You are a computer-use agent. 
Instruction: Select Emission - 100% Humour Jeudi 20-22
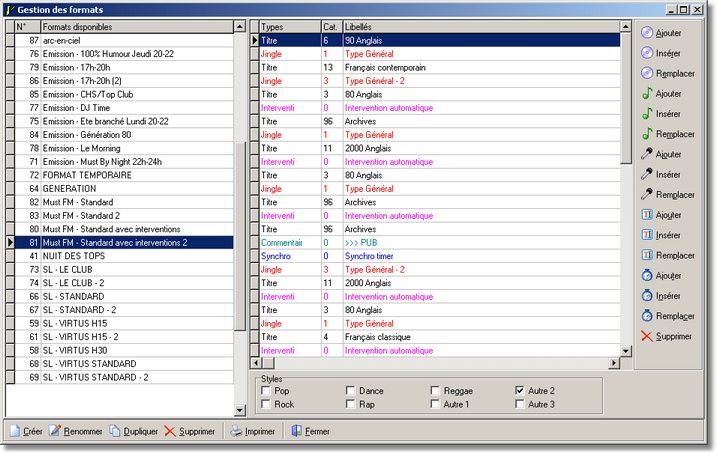[x=124, y=54]
